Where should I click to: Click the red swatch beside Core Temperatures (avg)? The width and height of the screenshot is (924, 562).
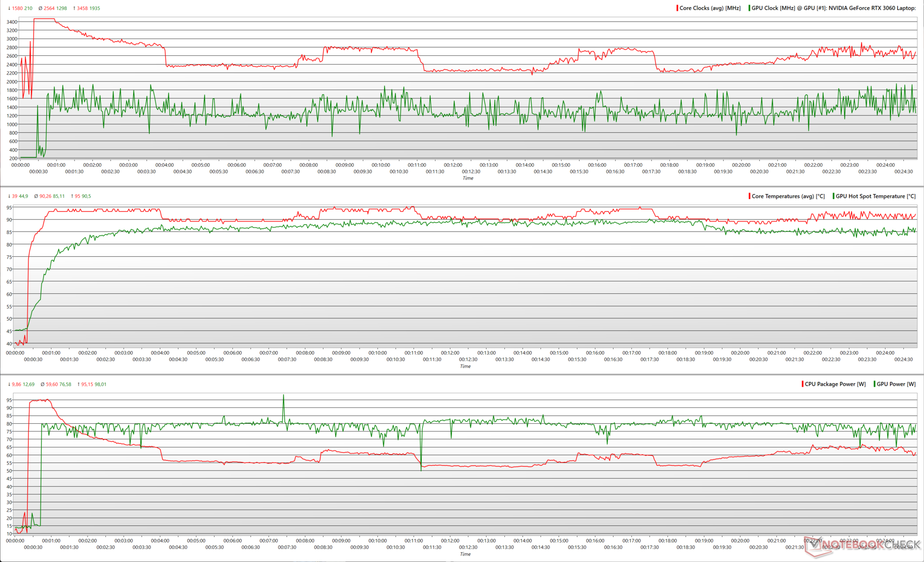(749, 196)
